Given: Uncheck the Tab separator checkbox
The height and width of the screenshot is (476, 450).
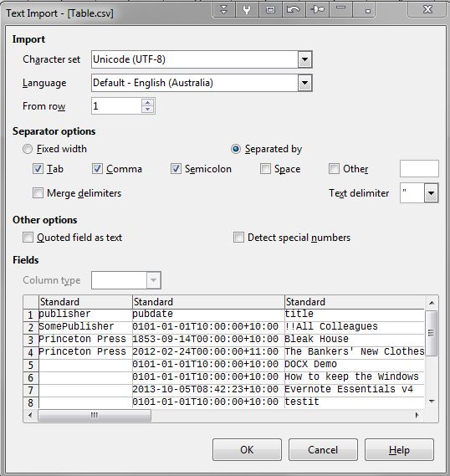Looking at the screenshot, I should pyautogui.click(x=38, y=169).
